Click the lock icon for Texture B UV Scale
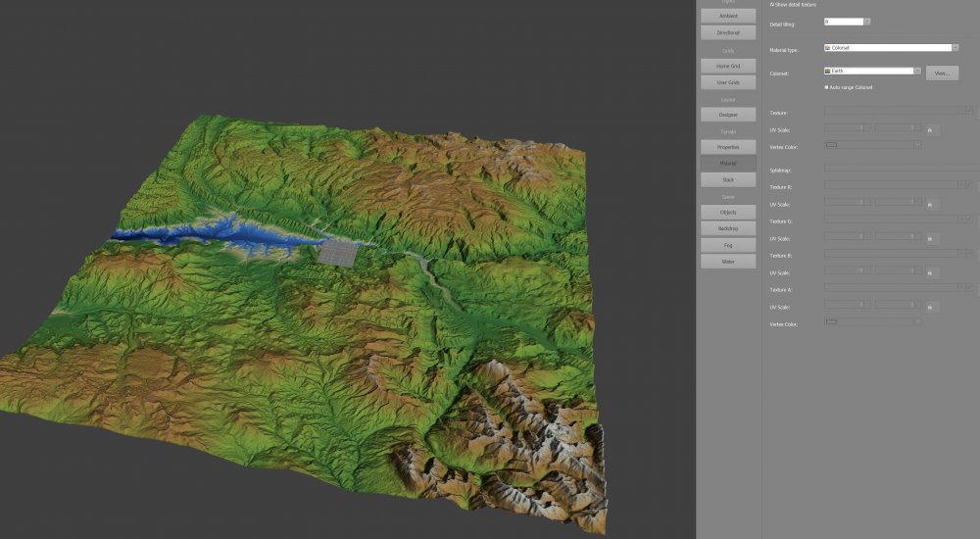The image size is (980, 539). 929,273
